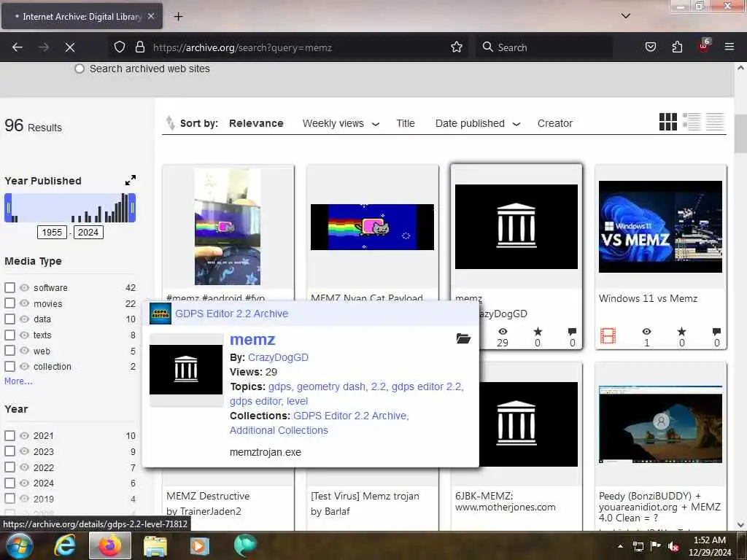Open the Windows 11 vs Memz thumbnail
The image size is (747, 560).
click(x=660, y=227)
